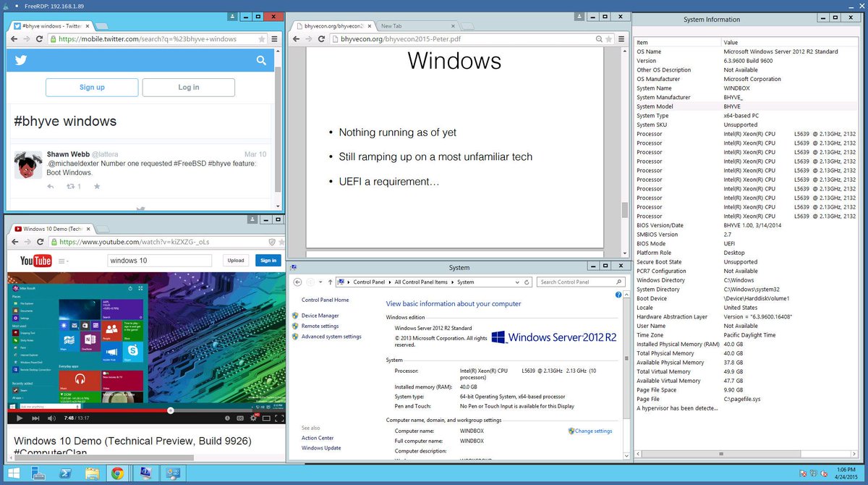Click the Search Control Panel box
This screenshot has width=868, height=485.
tap(582, 282)
